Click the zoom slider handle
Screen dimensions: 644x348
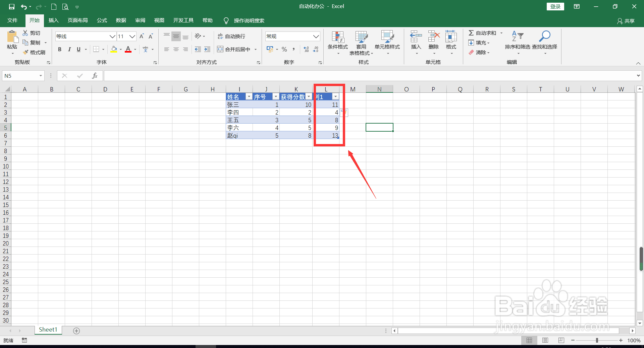click(x=597, y=340)
